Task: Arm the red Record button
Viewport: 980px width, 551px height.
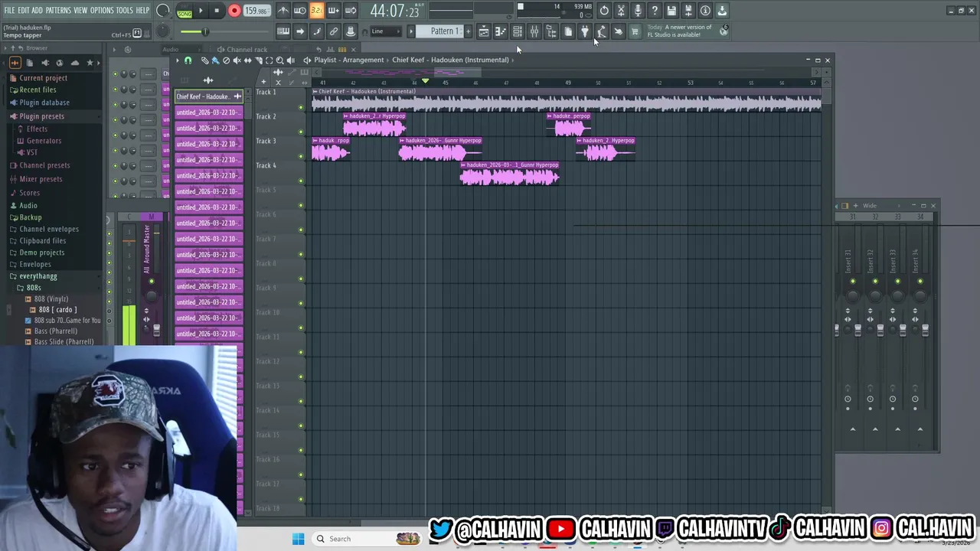Action: point(234,11)
